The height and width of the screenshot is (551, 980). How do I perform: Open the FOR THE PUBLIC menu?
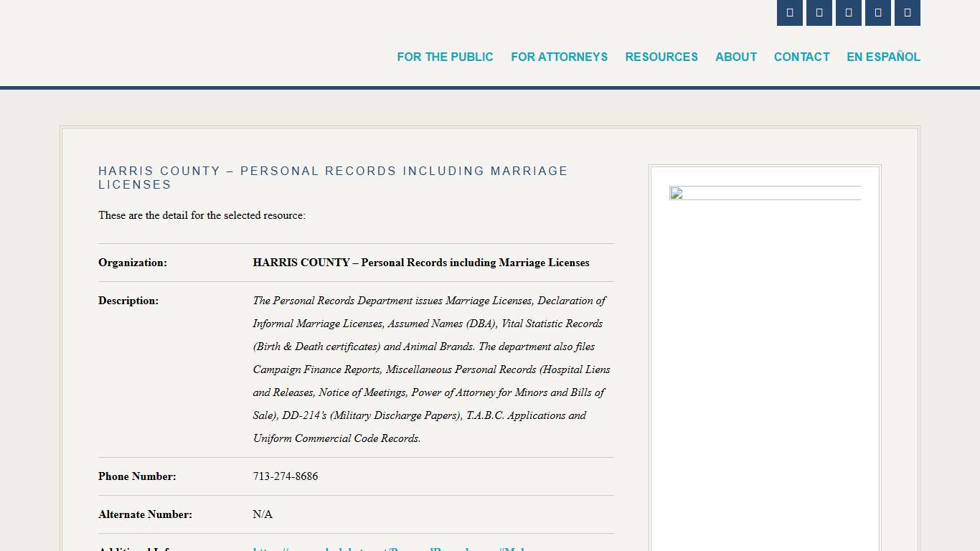445,57
